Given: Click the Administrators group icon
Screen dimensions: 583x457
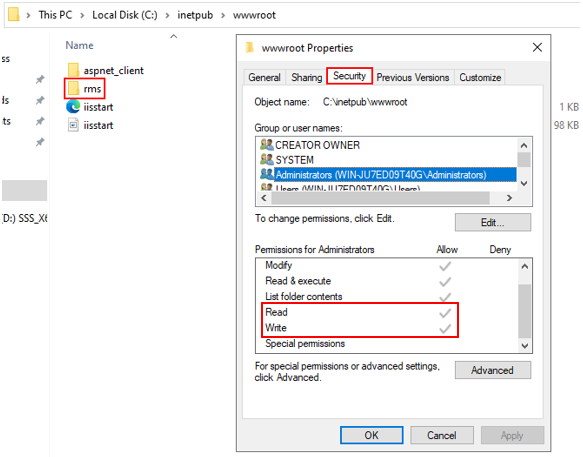Looking at the screenshot, I should (x=267, y=174).
